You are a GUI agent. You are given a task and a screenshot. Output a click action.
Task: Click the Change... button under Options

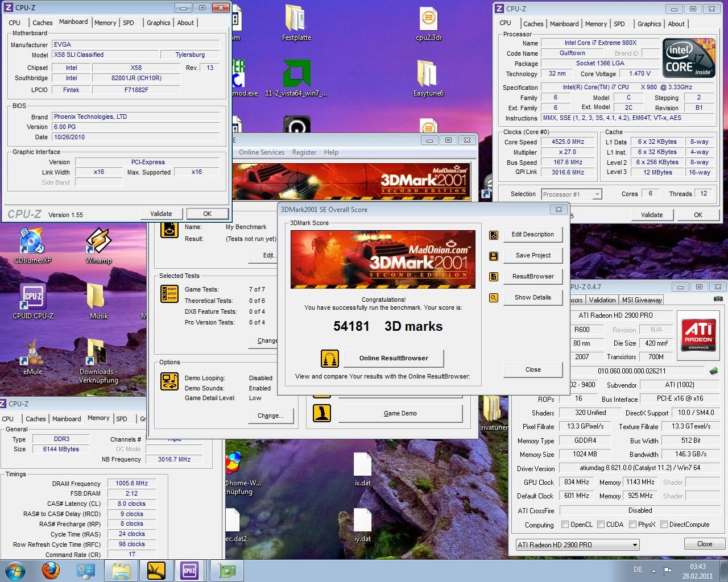click(x=270, y=415)
